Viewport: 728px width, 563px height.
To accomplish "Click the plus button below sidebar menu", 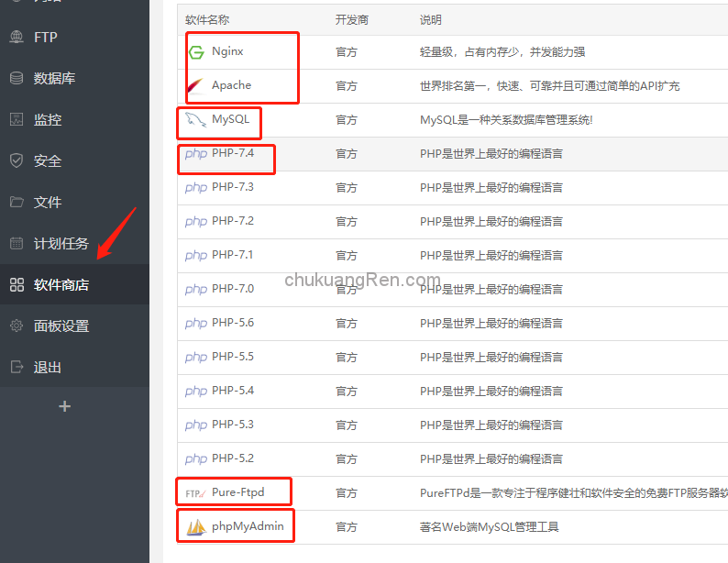I will tap(64, 406).
